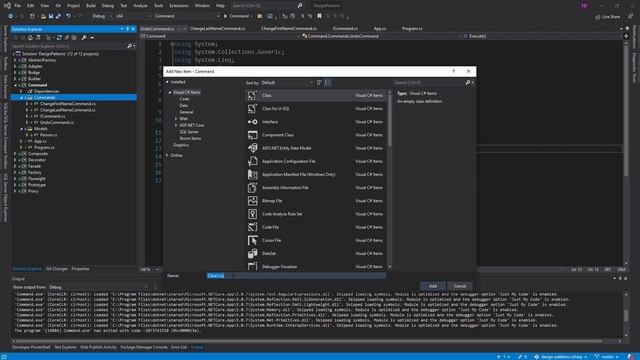
Task: Select Application Manifest File template
Action: [316, 174]
